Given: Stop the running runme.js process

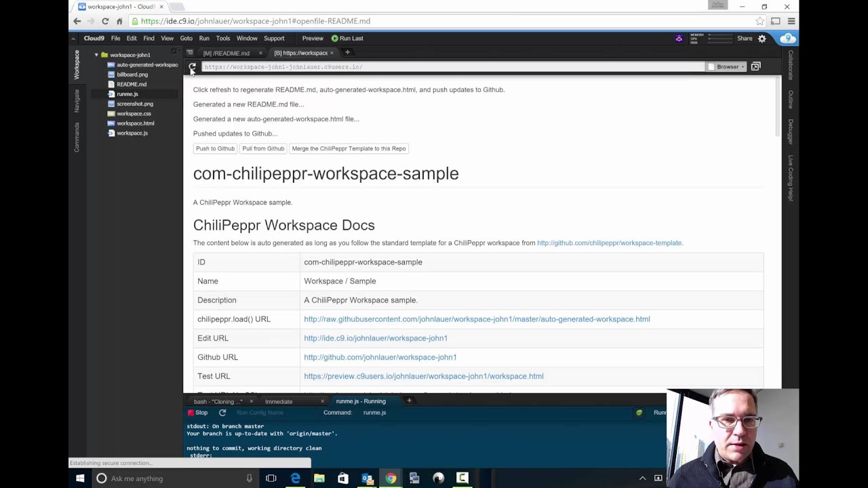Looking at the screenshot, I should [197, 413].
